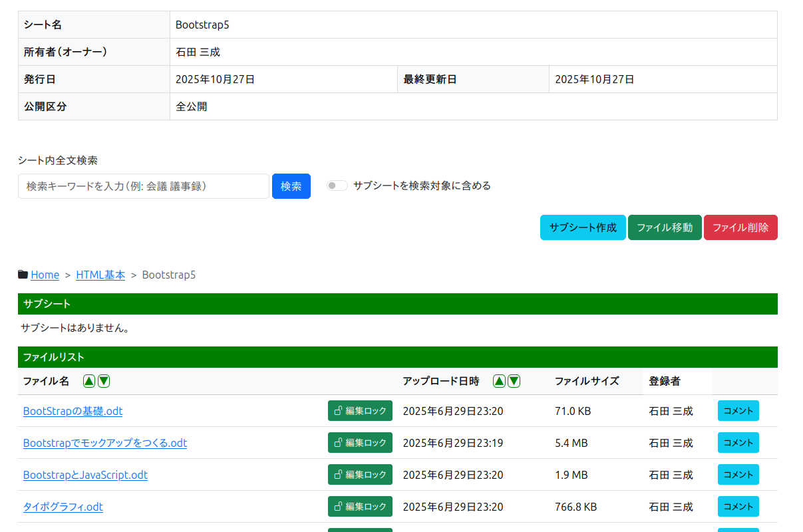Focus the full-text search keyword field
Image resolution: width=803 pixels, height=532 pixels.
pyautogui.click(x=144, y=186)
